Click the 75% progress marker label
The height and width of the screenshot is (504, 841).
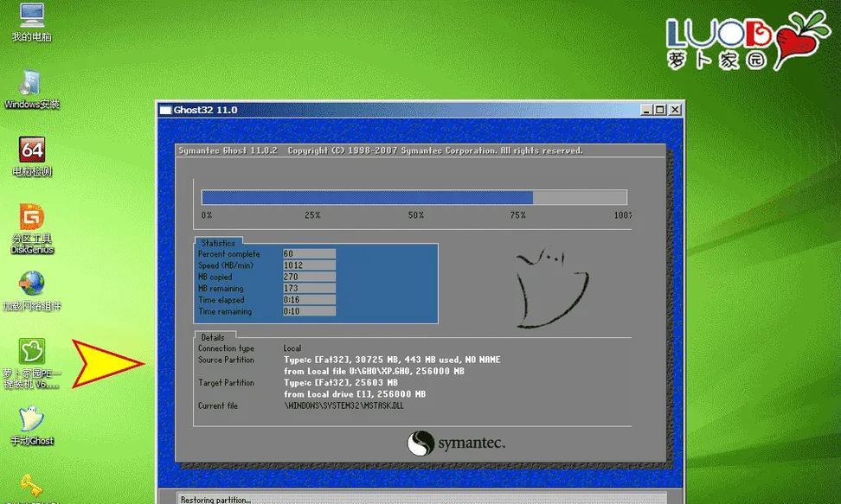tap(518, 215)
